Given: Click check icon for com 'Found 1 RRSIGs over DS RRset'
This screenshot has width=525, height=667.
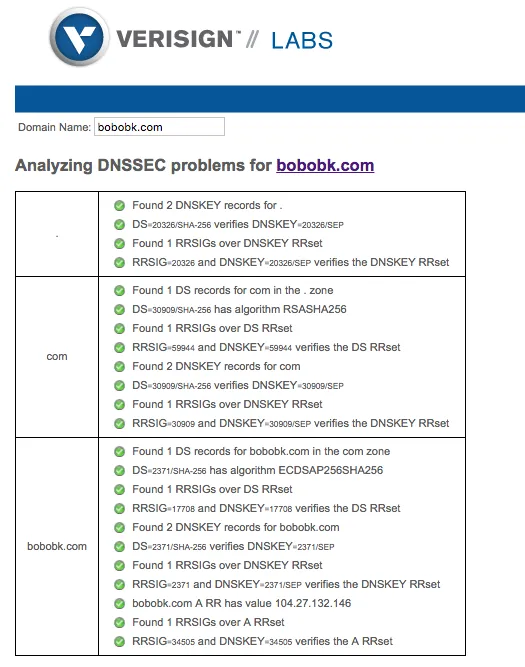Looking at the screenshot, I should click(120, 328).
